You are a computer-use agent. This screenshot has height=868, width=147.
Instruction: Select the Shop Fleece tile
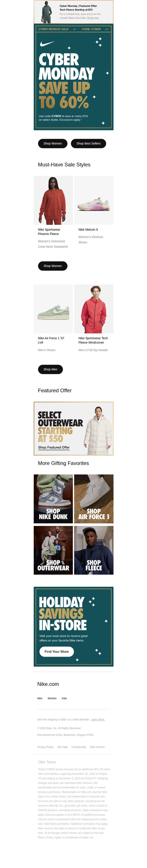pyautogui.click(x=94, y=550)
